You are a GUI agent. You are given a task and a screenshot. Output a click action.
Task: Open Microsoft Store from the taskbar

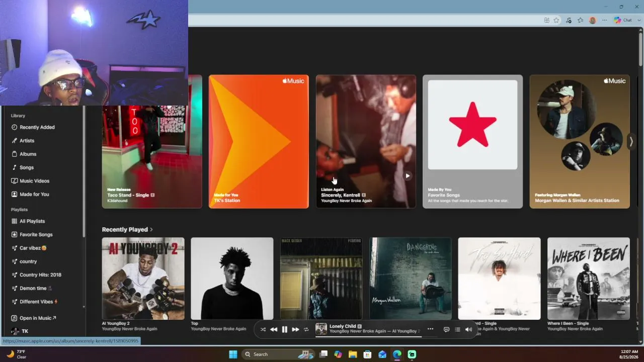click(x=368, y=354)
